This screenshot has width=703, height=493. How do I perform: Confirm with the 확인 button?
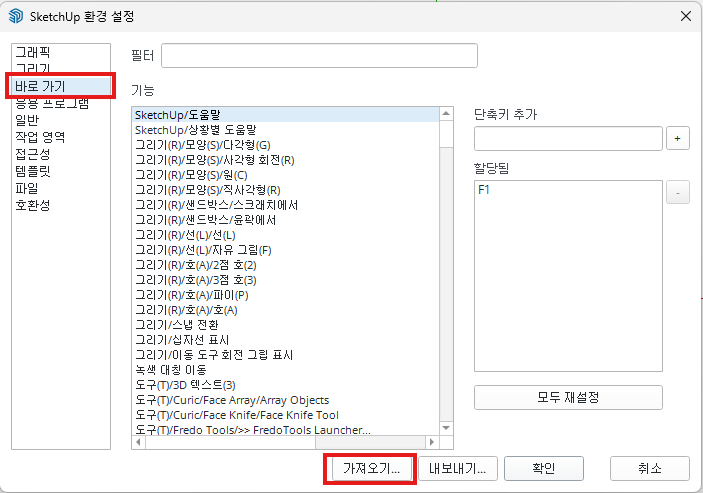tap(544, 468)
